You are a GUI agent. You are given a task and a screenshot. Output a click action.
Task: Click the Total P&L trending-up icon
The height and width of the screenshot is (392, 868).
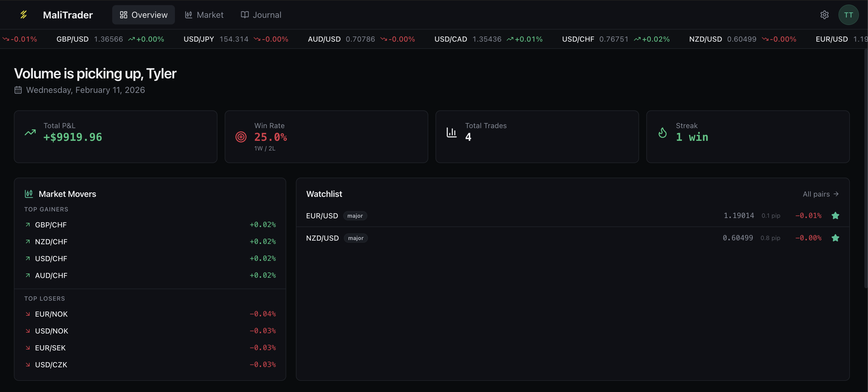(30, 133)
